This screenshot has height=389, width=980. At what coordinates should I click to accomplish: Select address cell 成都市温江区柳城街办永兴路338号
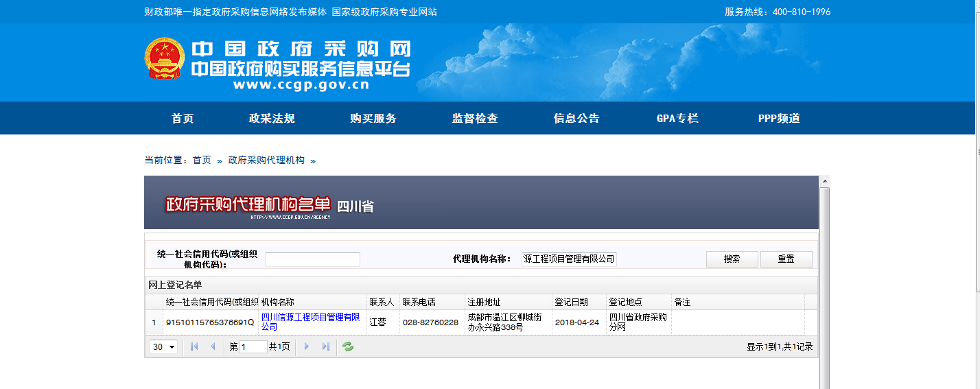[508, 322]
